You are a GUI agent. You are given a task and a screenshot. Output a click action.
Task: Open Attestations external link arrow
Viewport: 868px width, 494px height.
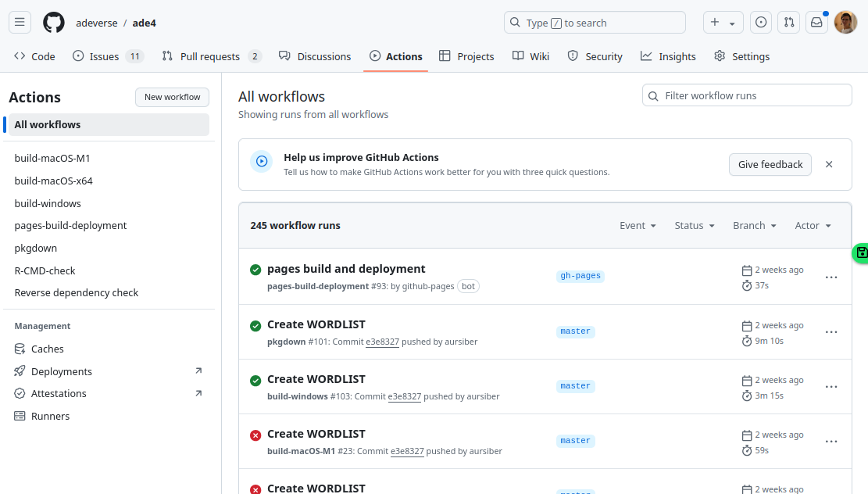[x=198, y=393]
